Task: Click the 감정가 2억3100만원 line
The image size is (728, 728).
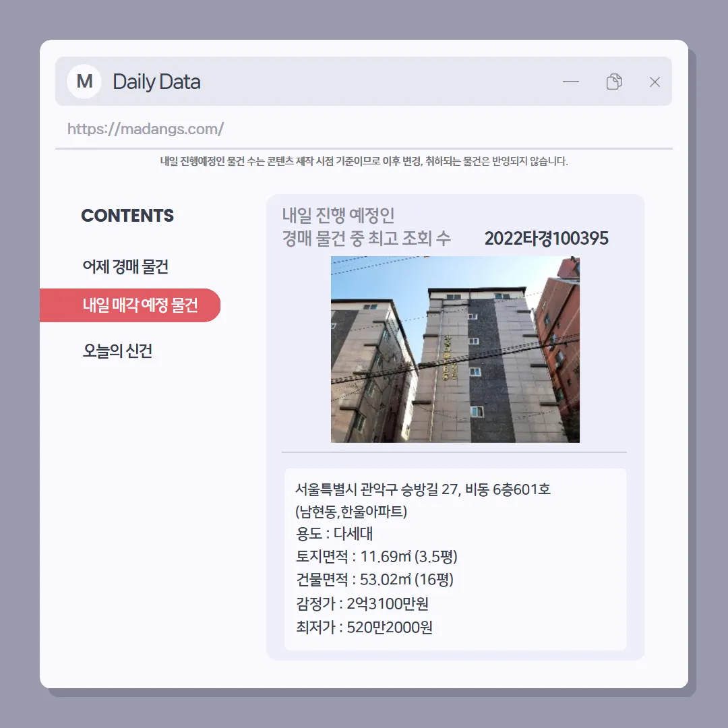Action: point(362,603)
